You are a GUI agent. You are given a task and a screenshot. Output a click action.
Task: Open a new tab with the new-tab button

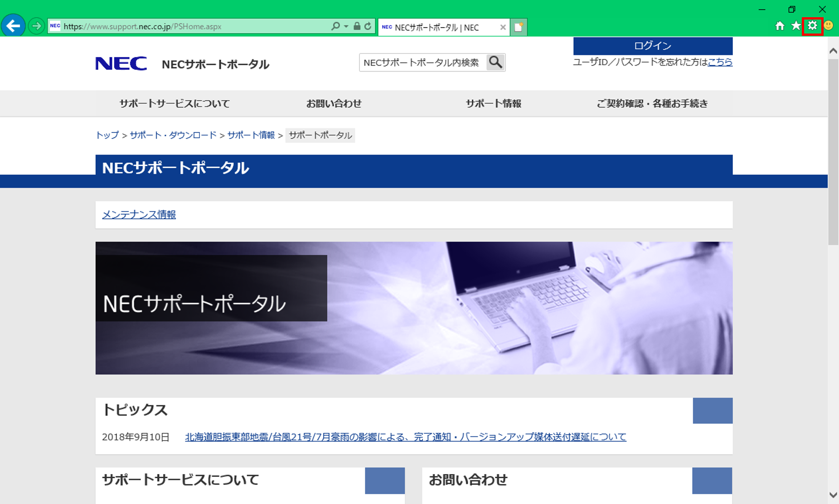point(519,27)
